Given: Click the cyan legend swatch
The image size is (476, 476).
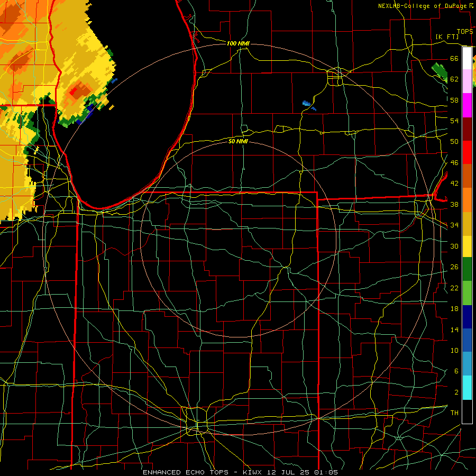Looking at the screenshot, I should 467,388.
